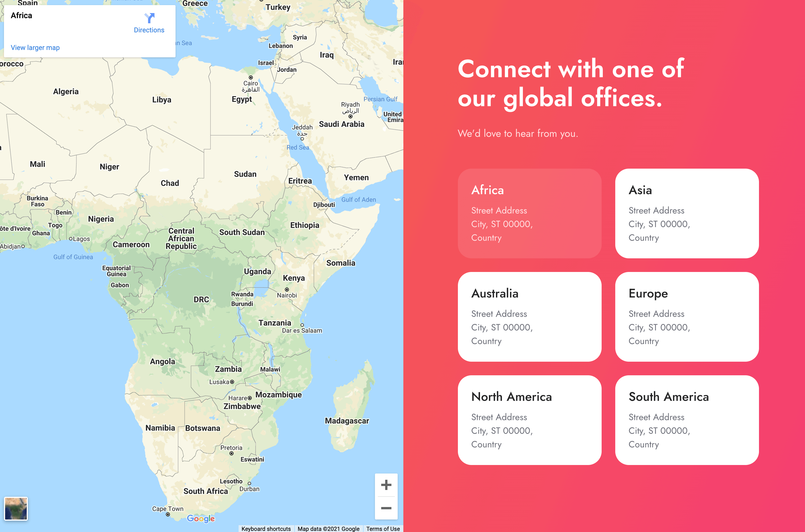The image size is (805, 532).
Task: Open the Google logo on the map
Action: (x=201, y=518)
